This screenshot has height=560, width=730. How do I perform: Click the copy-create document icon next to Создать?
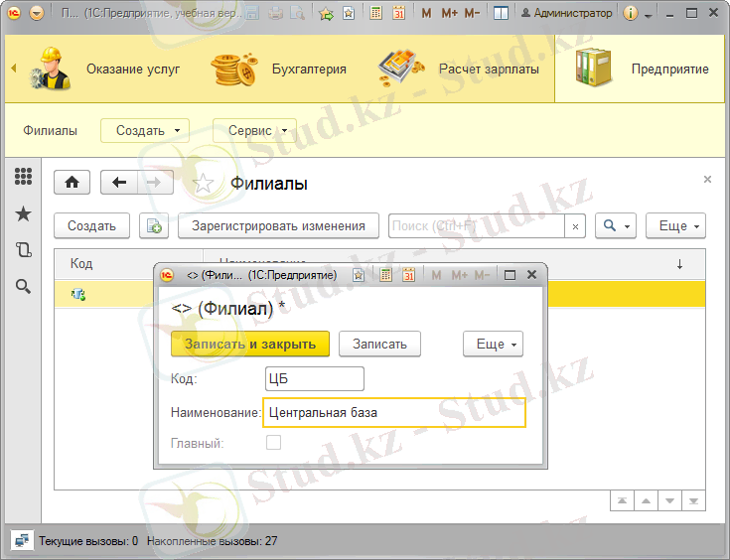coord(154,226)
